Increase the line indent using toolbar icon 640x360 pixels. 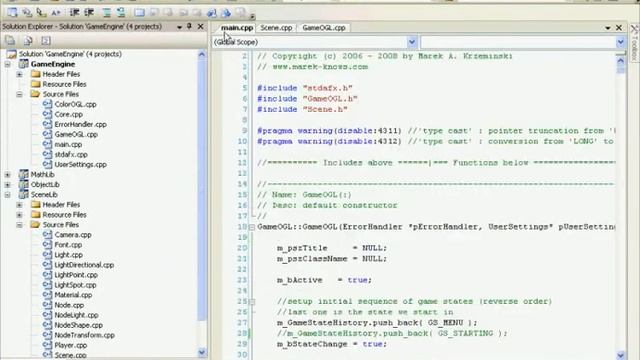[89, 13]
